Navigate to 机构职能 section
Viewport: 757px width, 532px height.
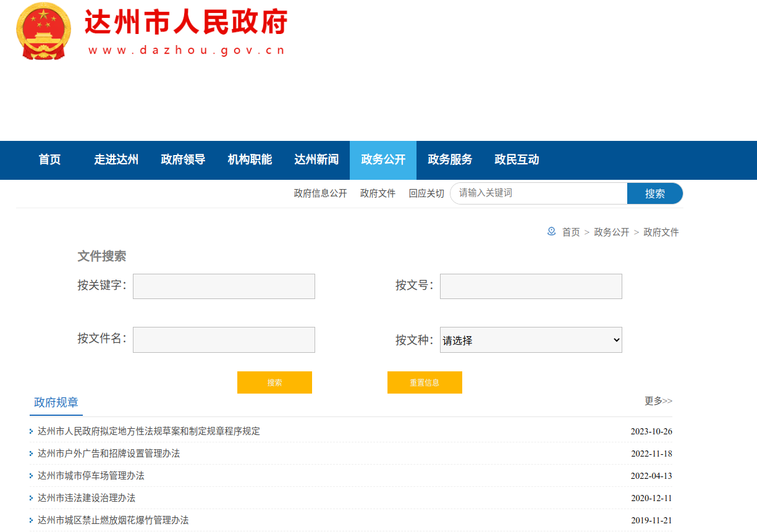[x=250, y=160]
